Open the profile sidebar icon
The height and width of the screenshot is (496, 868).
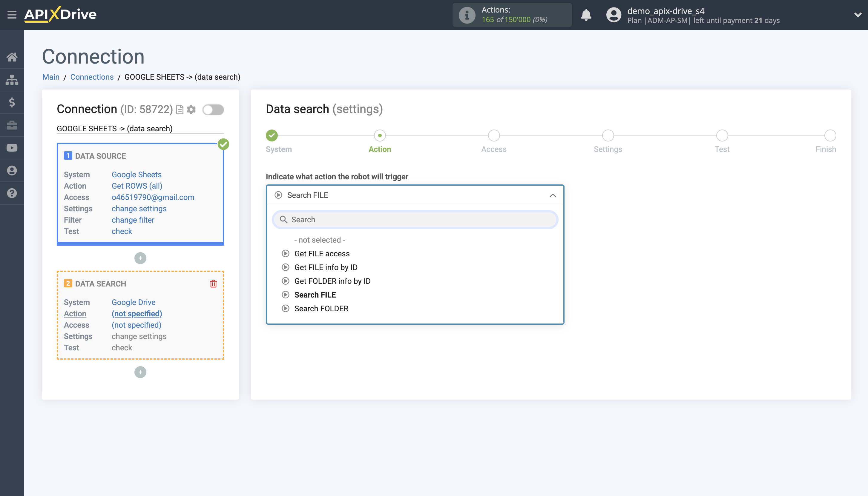12,170
